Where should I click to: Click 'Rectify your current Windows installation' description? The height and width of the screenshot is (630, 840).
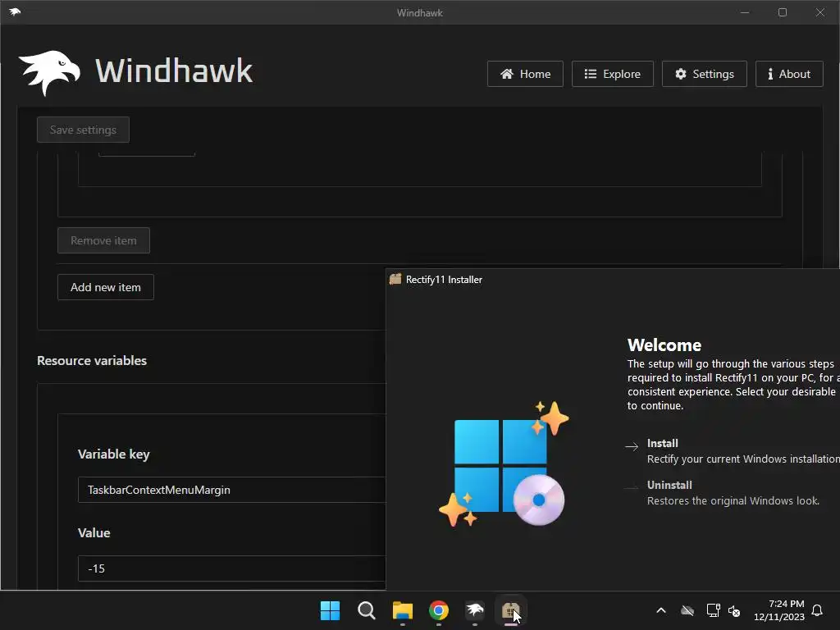tap(743, 459)
